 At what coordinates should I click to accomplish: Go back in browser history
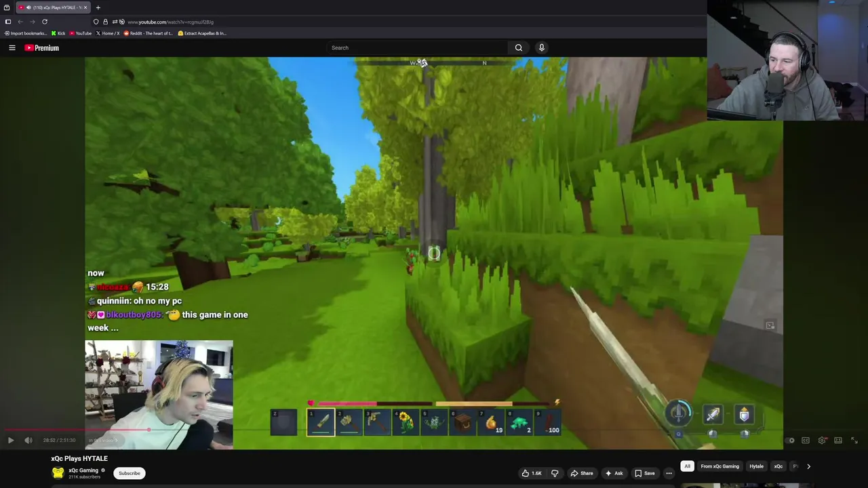click(20, 22)
